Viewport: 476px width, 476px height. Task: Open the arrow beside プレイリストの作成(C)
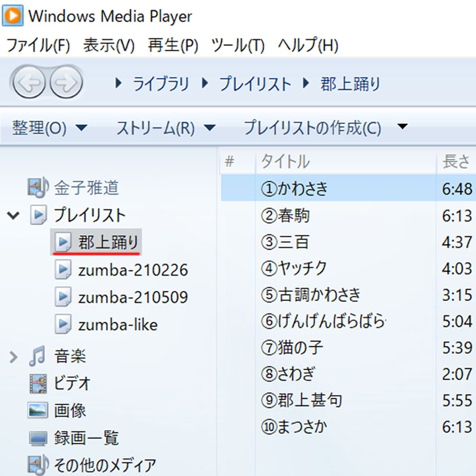pos(402,126)
